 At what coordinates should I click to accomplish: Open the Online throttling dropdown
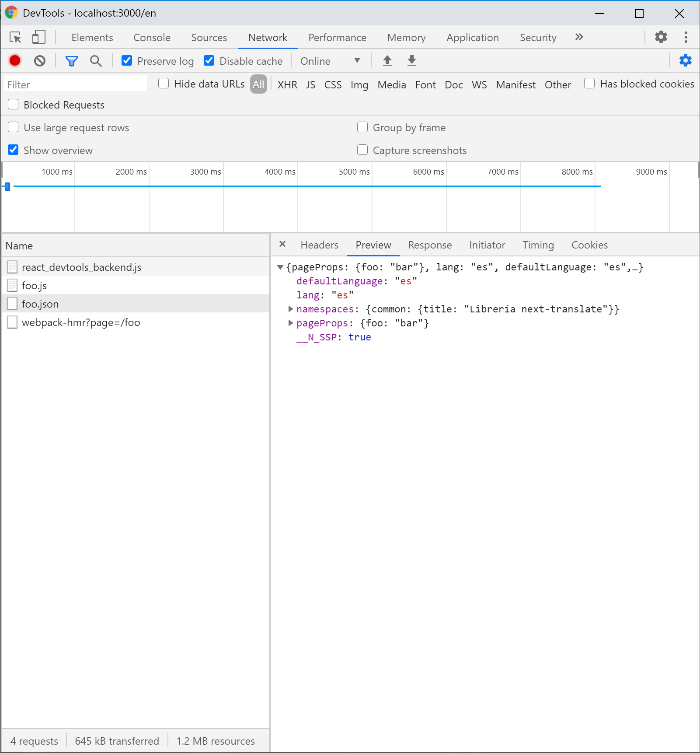(x=331, y=61)
